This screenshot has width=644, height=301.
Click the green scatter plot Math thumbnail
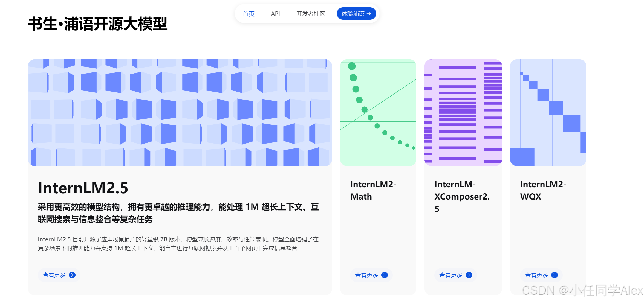(x=378, y=112)
